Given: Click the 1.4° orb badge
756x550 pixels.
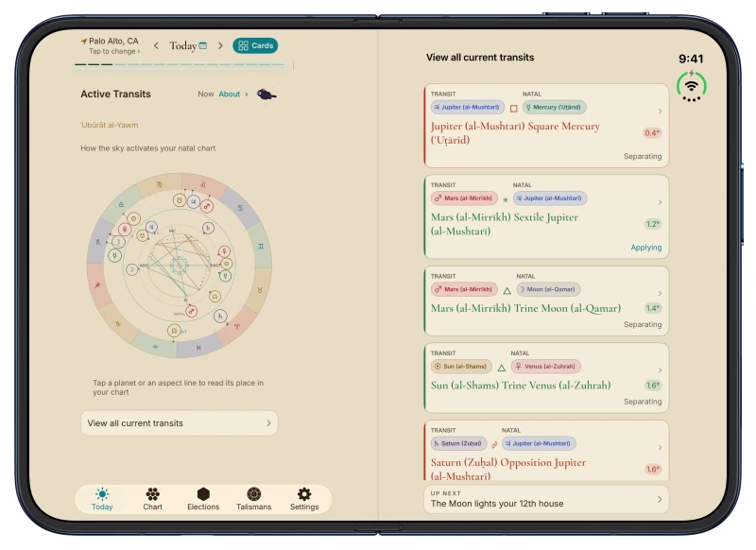Looking at the screenshot, I should coord(652,308).
